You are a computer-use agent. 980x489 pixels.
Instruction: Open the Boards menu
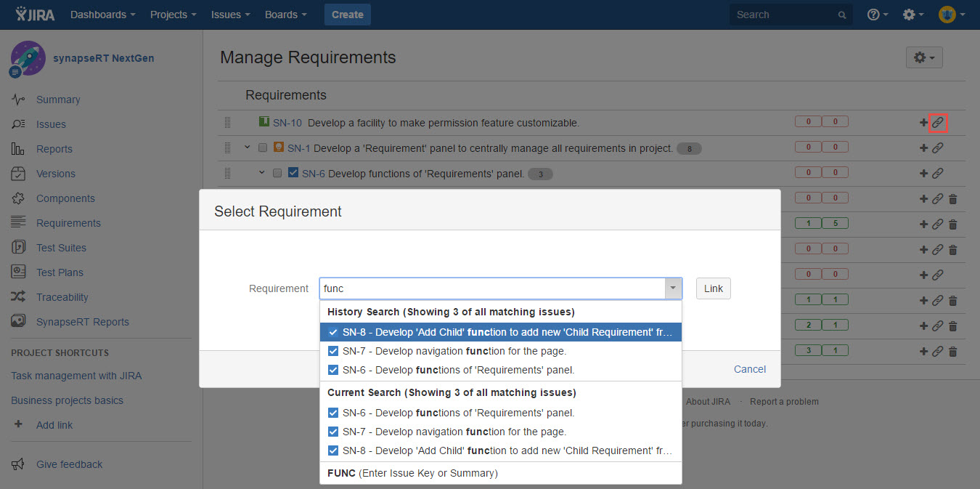[x=285, y=15]
